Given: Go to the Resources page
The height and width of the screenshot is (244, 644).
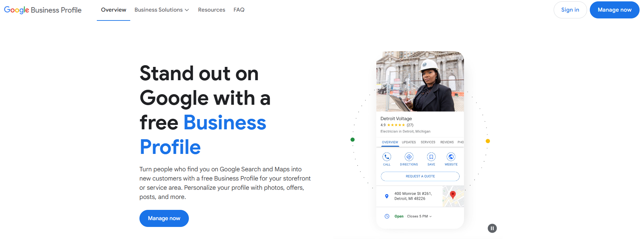Looking at the screenshot, I should coord(211,10).
